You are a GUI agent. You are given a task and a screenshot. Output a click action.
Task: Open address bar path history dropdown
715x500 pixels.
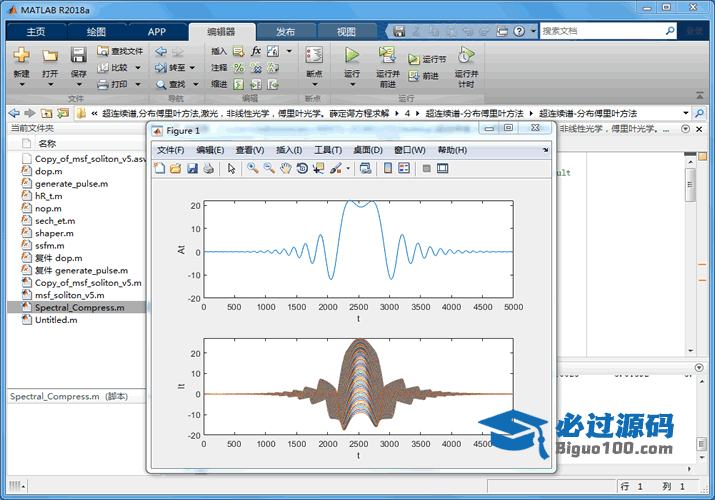(x=686, y=113)
